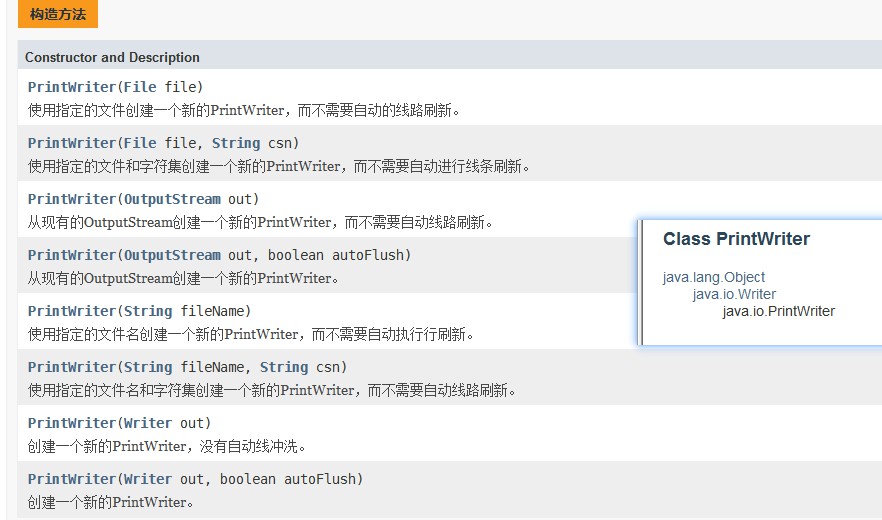Click the PrintWriter(String fileName, String csn) name link
This screenshot has width=882, height=520.
(71, 367)
